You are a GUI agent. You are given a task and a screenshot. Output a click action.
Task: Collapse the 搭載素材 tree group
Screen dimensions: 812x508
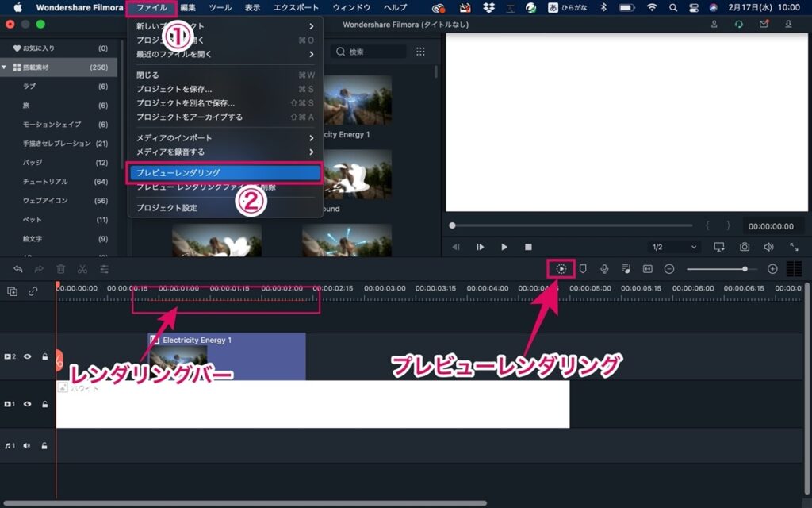(x=4, y=67)
